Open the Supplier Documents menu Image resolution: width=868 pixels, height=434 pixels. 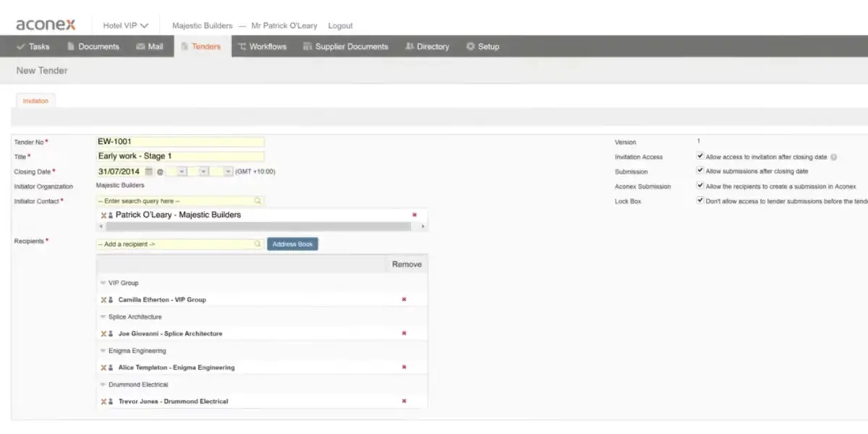coord(346,46)
